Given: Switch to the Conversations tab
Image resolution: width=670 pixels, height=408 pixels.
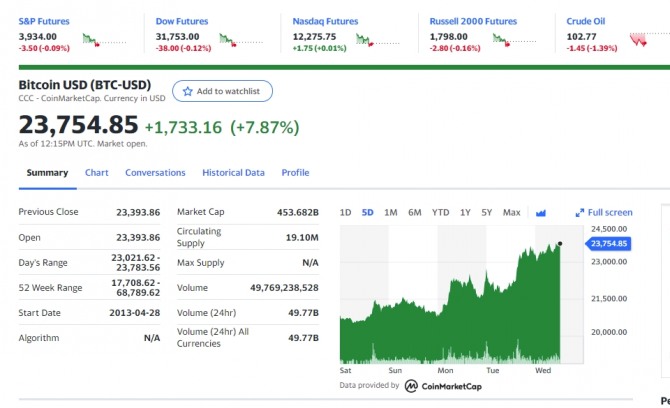Looking at the screenshot, I should click(155, 173).
